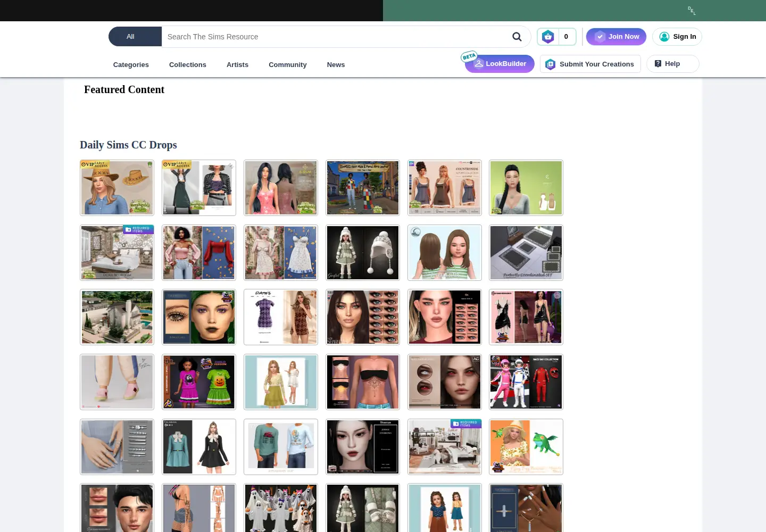Click the Sign In button
Image resolution: width=766 pixels, height=532 pixels.
pyautogui.click(x=677, y=37)
